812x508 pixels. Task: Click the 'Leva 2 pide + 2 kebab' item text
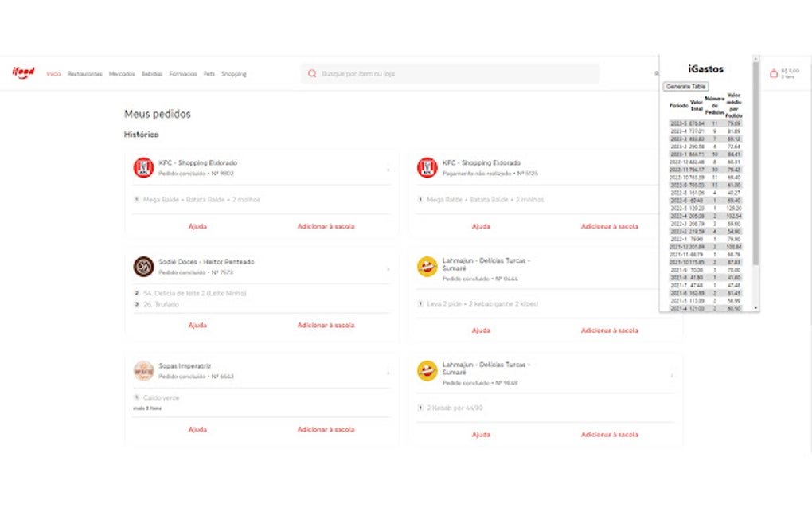482,304
